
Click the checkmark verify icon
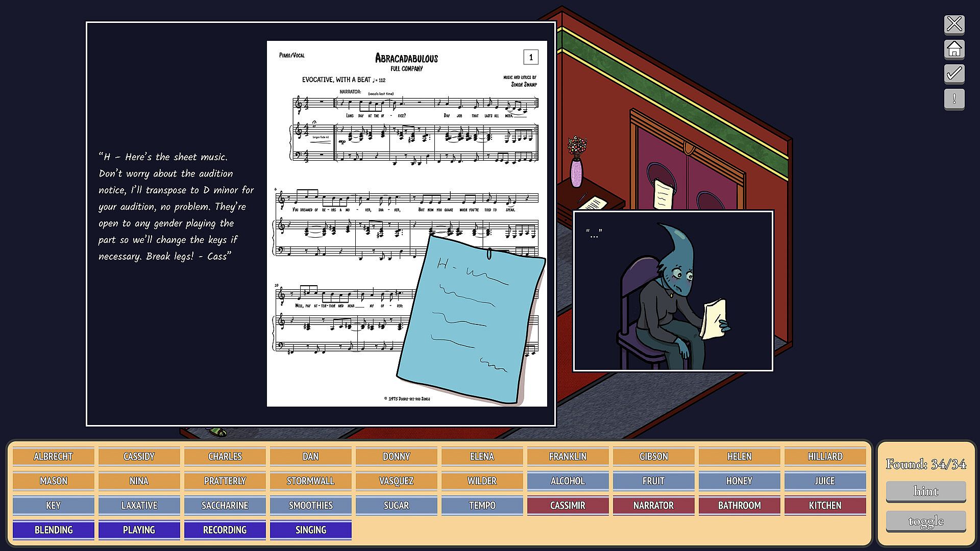[954, 74]
